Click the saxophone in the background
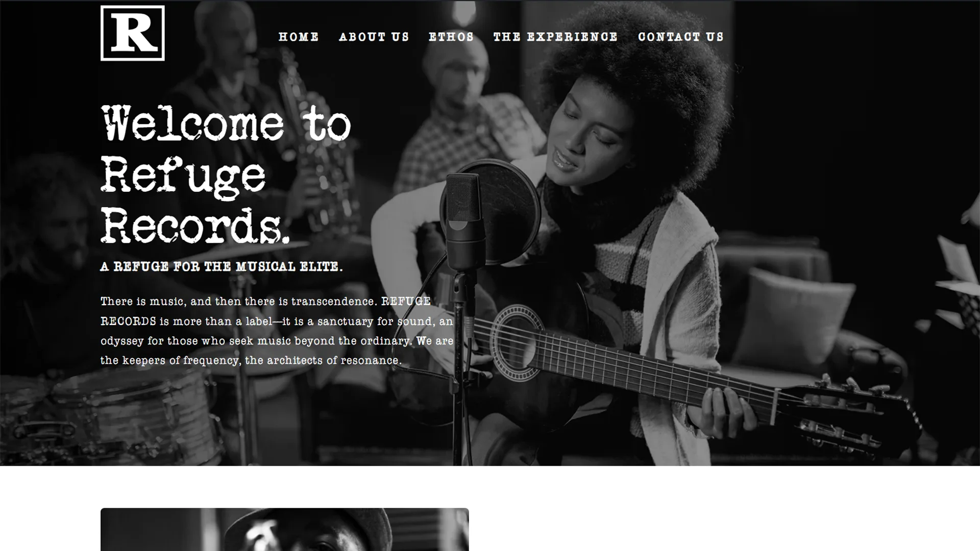This screenshot has width=980, height=551. 306,138
